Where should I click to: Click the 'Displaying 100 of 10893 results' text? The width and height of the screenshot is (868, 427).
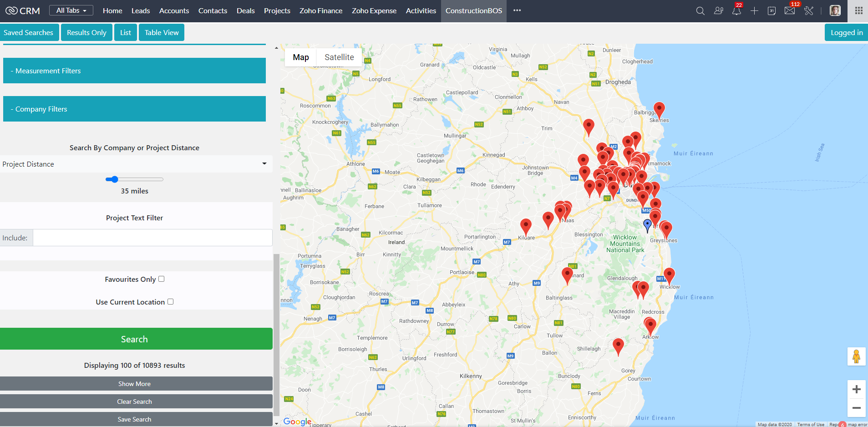click(x=135, y=365)
